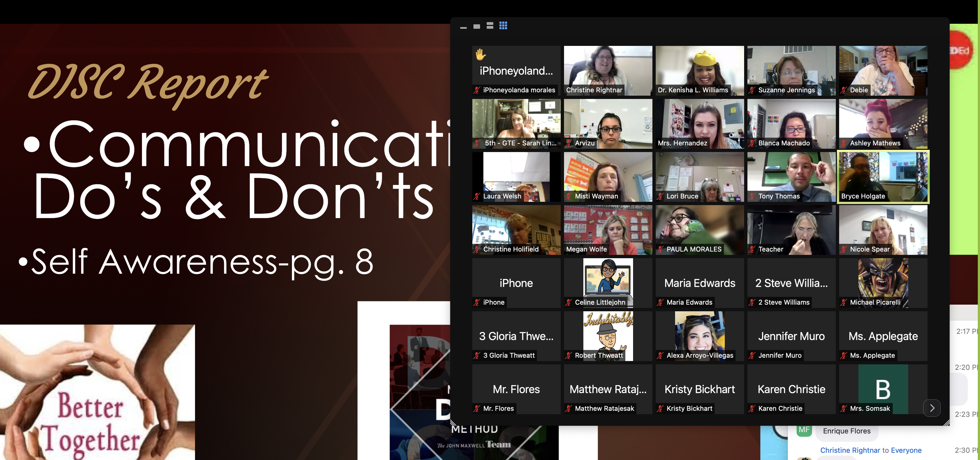
Task: Select the Kristy Bickhart participant tile
Action: (700, 389)
